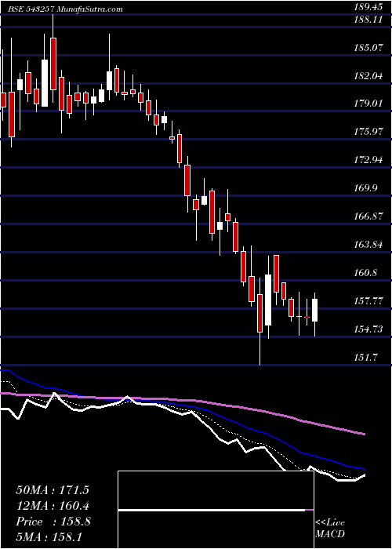Image resolution: width=392 pixels, height=549 pixels.
Task: Click the 50MA : 171.5 reading
Action: 53,490
